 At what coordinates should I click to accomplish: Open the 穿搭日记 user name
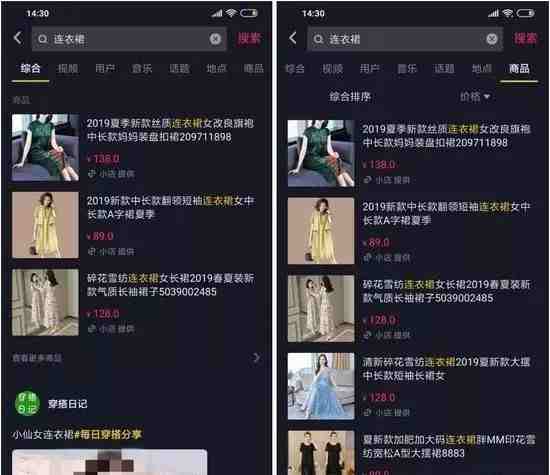tap(67, 404)
